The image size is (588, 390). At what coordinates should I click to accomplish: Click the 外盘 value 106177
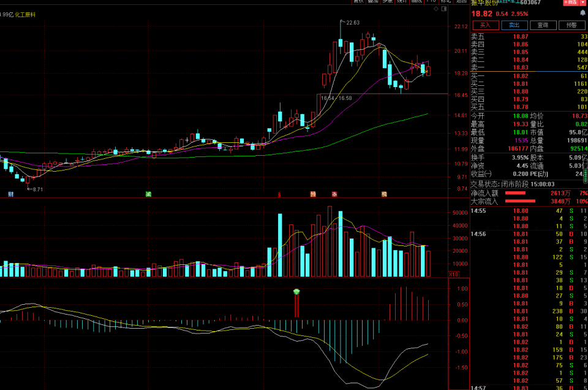518,148
